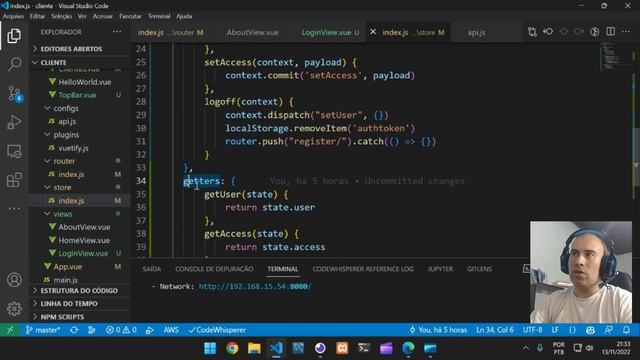Screen dimensions: 640x360
Task: Open the Accounts icon
Action: pos(14,280)
